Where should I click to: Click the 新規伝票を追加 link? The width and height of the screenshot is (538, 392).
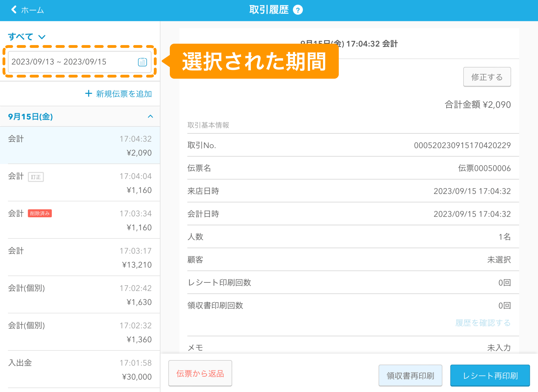tap(124, 94)
